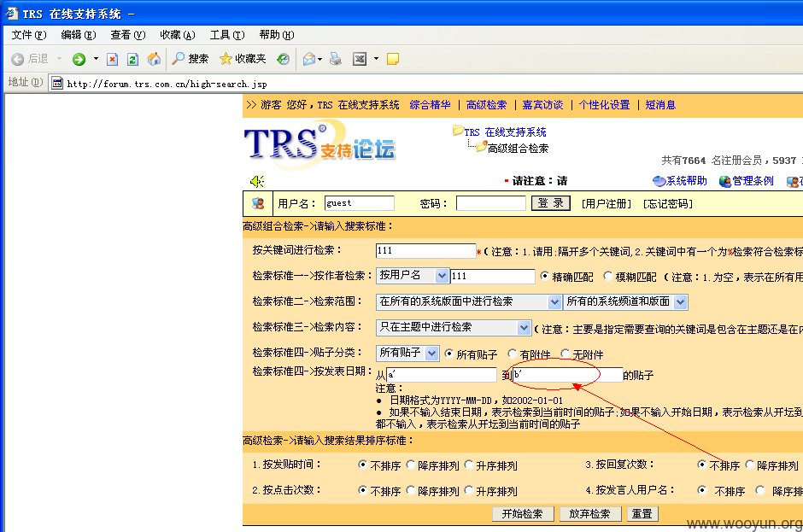Click the [忘记密码] link

(x=668, y=204)
